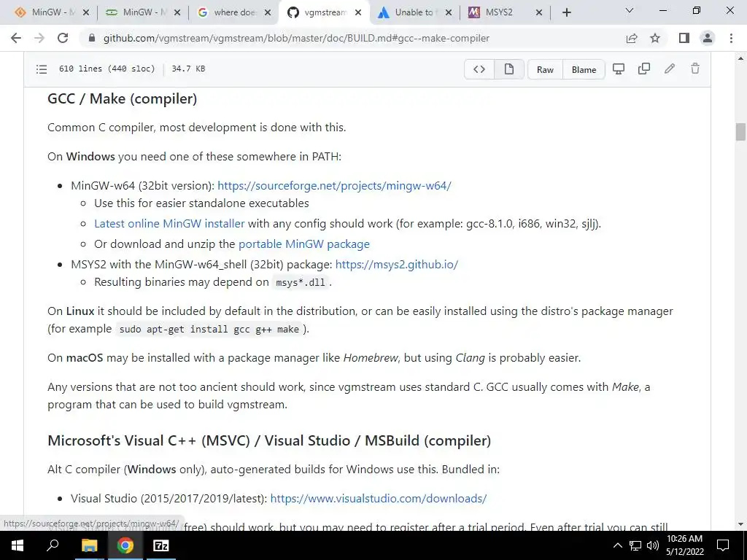
Task: Reload the current page
Action: (63, 38)
